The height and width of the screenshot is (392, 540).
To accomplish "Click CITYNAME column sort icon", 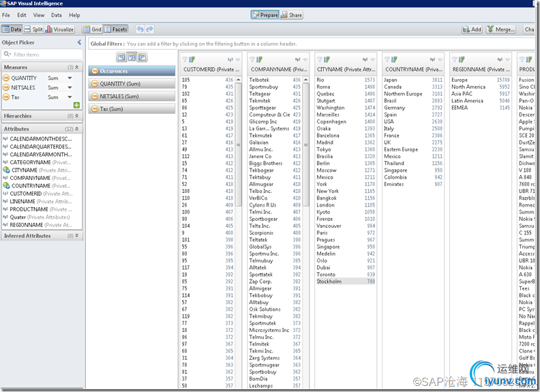I will 327,59.
